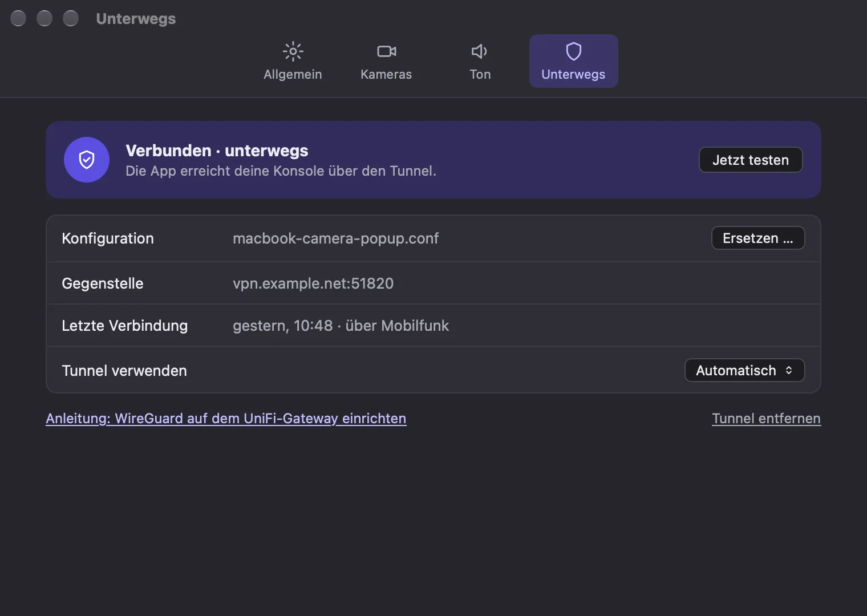867x616 pixels.
Task: Minimize the Unterwegs settings window
Action: click(x=44, y=18)
